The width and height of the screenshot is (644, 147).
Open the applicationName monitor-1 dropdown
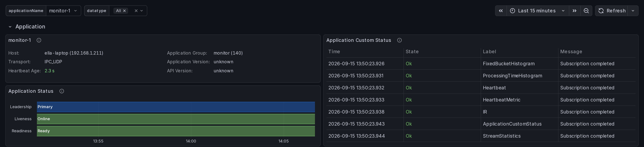click(64, 11)
